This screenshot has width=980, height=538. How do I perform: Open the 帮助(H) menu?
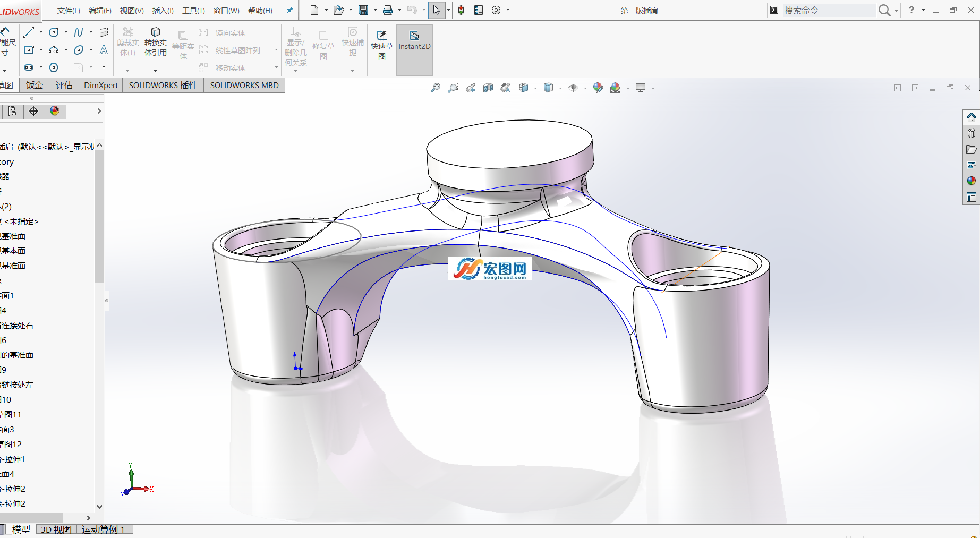coord(260,11)
